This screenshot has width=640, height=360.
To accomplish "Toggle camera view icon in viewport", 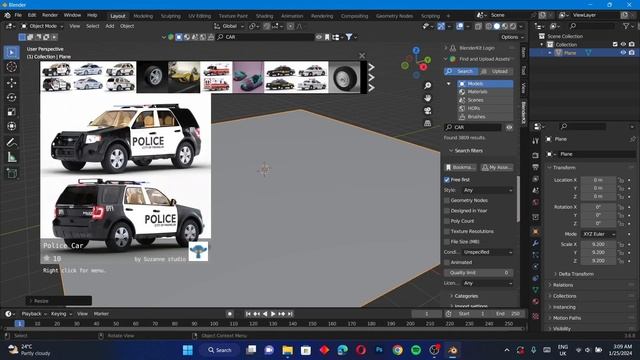I will click(x=427, y=111).
